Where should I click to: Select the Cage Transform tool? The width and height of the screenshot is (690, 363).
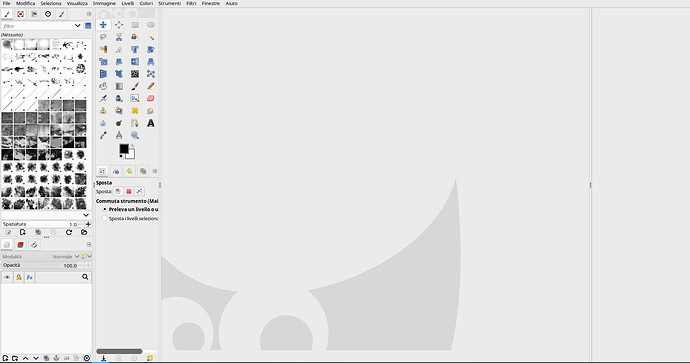[150, 74]
